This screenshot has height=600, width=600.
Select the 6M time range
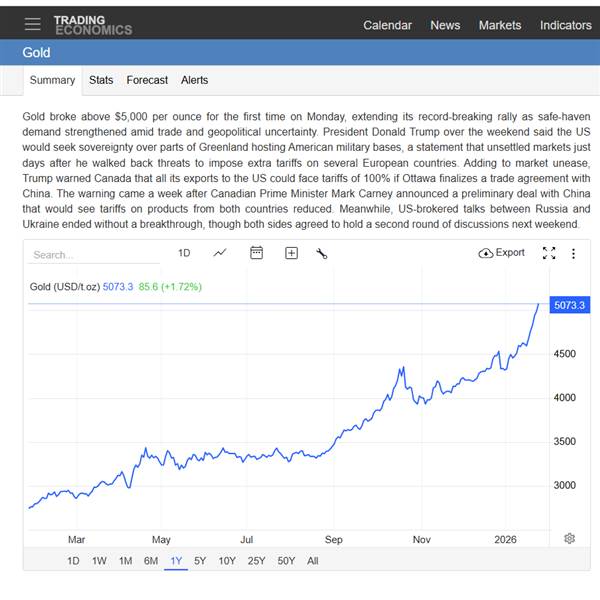pos(150,561)
